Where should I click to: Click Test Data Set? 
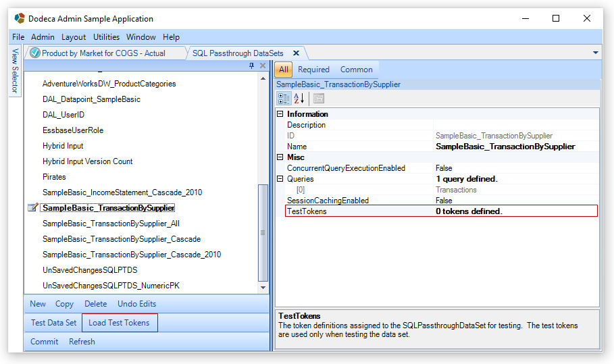click(53, 323)
